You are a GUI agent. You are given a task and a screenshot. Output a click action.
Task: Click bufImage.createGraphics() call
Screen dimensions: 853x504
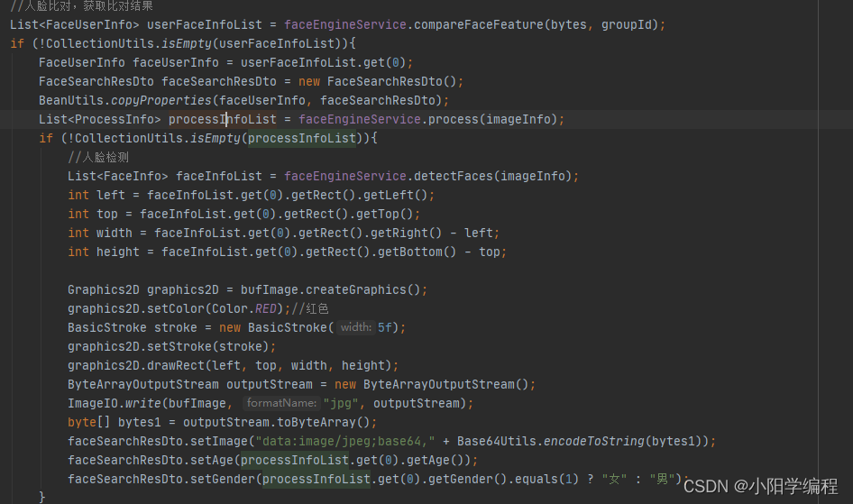331,289
